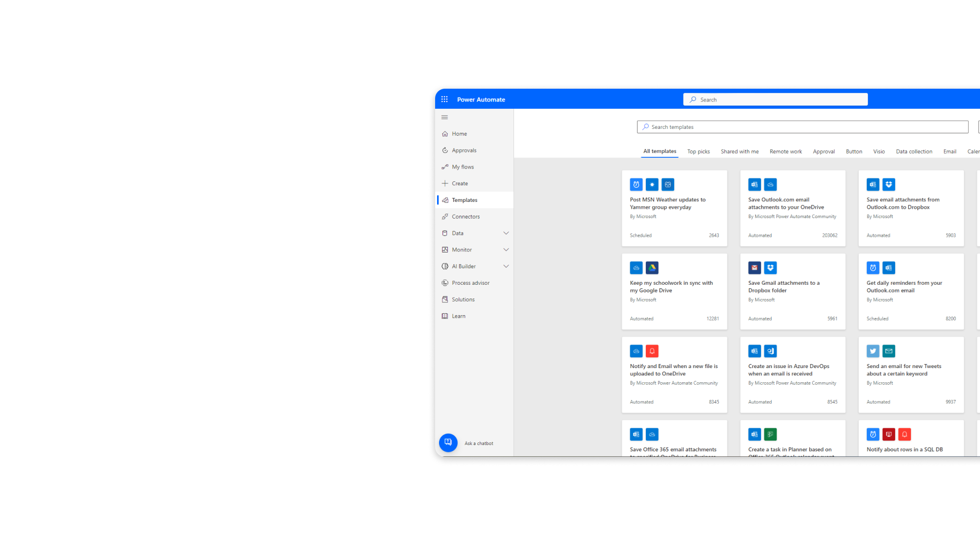Go to Home in the sidebar

pyautogui.click(x=474, y=134)
